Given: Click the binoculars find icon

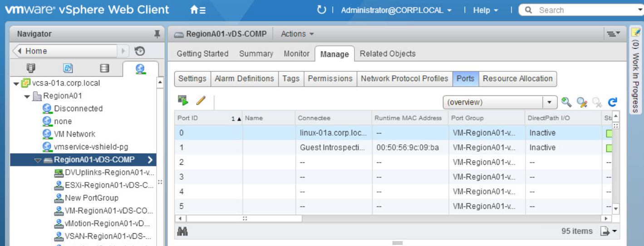Looking at the screenshot, I should [x=182, y=231].
